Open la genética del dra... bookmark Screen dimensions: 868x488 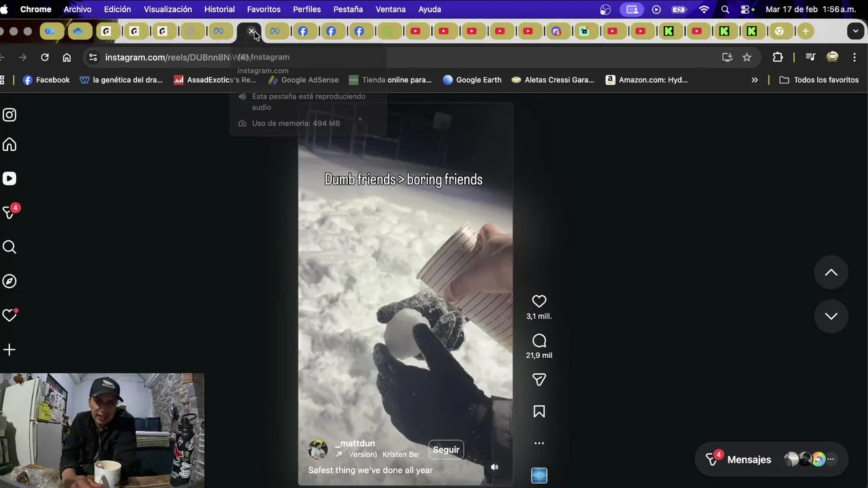click(121, 80)
